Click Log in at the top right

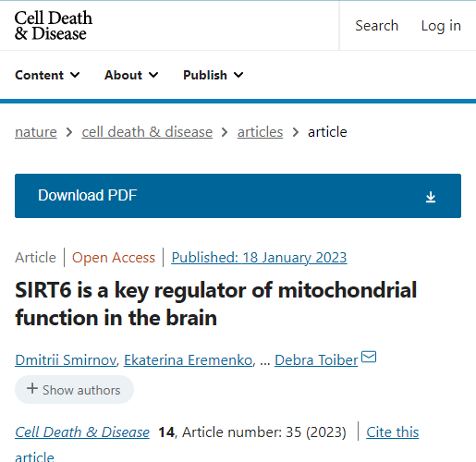[441, 26]
